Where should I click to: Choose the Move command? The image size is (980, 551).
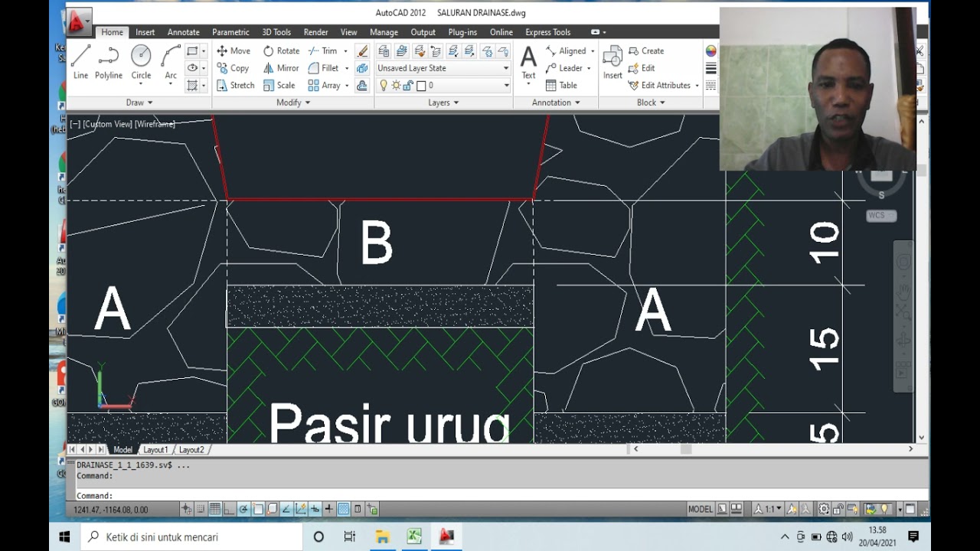pyautogui.click(x=234, y=51)
